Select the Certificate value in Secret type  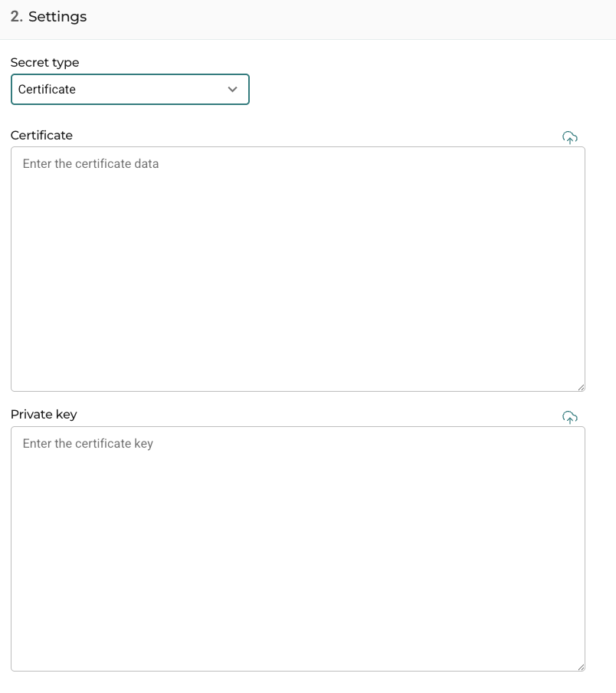click(47, 89)
